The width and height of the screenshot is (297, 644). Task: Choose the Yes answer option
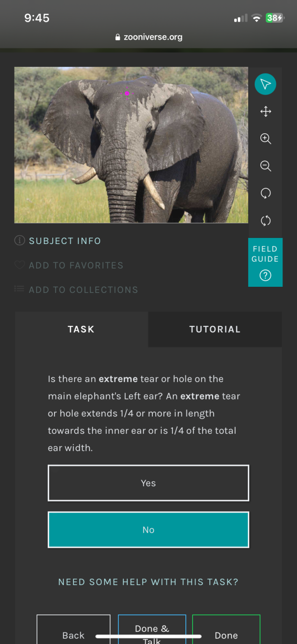point(148,483)
